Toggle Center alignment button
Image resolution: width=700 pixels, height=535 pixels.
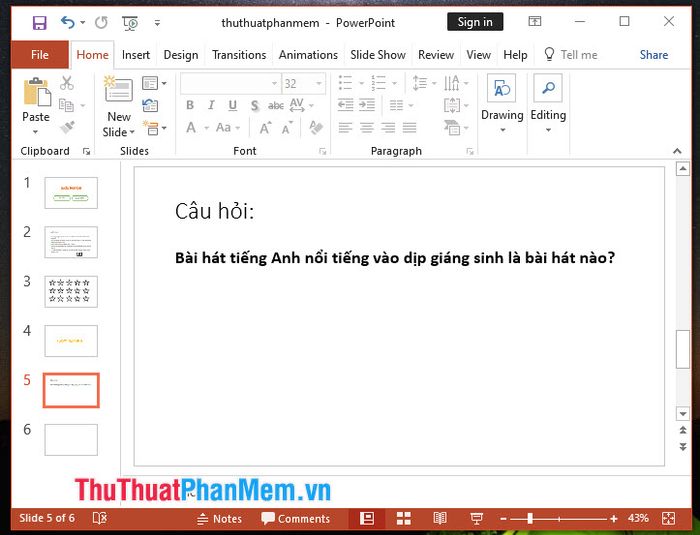tap(367, 128)
